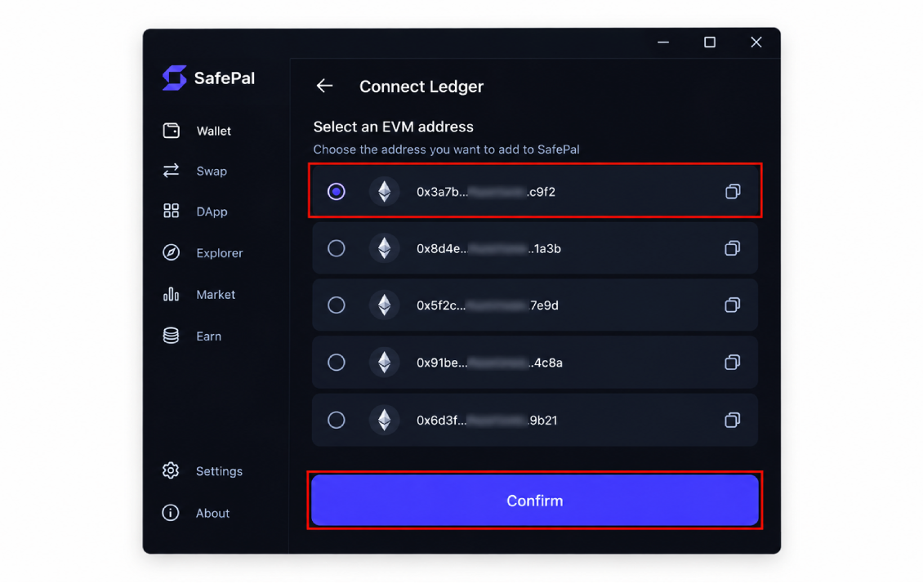The width and height of the screenshot is (923, 588).
Task: Click the SafePal logo icon
Action: tap(174, 78)
